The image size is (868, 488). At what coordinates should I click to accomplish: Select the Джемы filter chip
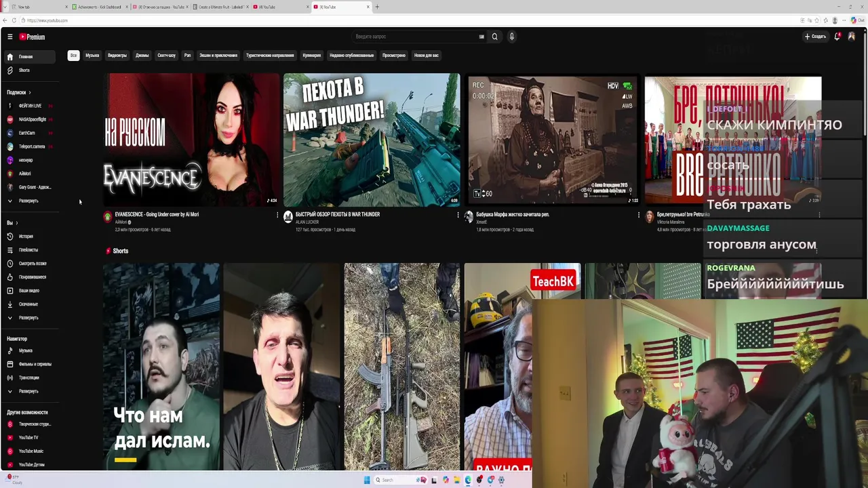(x=142, y=56)
